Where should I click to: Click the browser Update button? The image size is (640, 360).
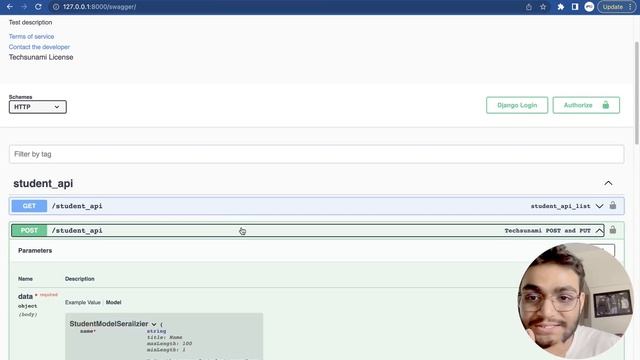click(617, 7)
